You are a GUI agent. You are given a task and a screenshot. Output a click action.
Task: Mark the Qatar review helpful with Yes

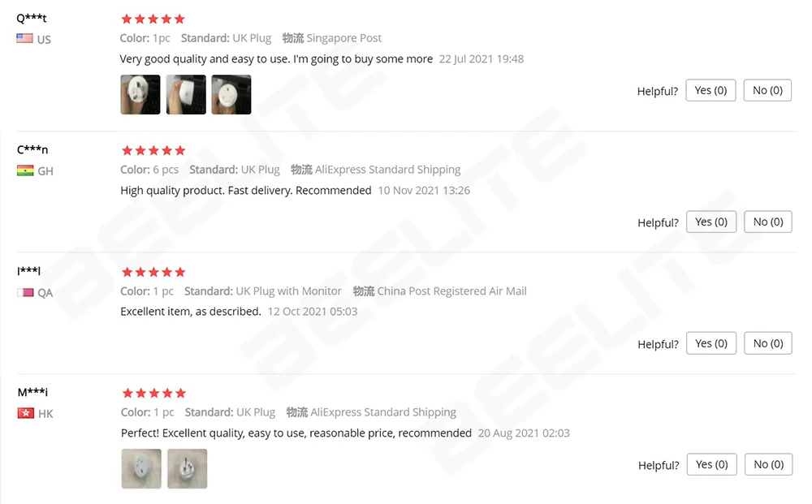pos(711,343)
